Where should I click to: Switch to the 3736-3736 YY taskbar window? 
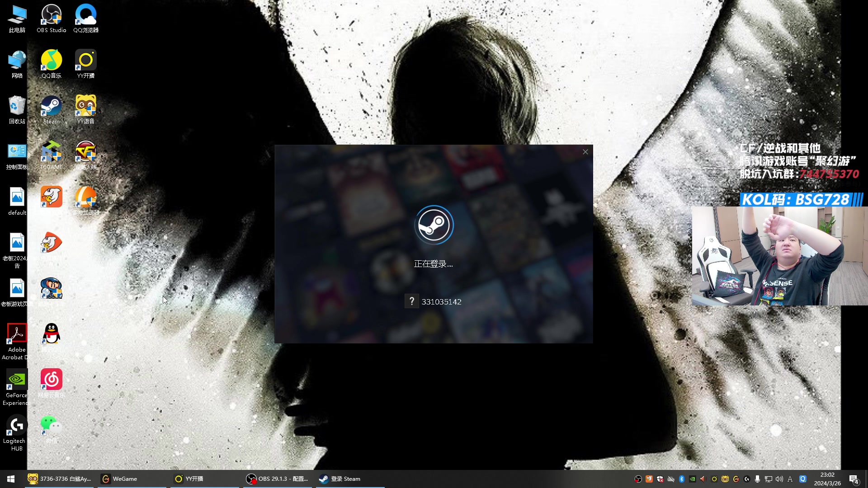coord(59,479)
